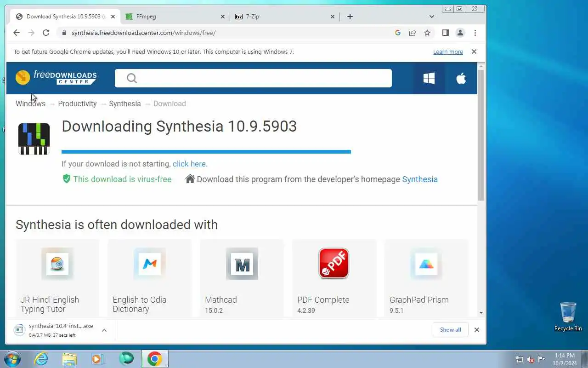Open the Recycle Bin on the desktop
The width and height of the screenshot is (588, 368).
(x=568, y=316)
